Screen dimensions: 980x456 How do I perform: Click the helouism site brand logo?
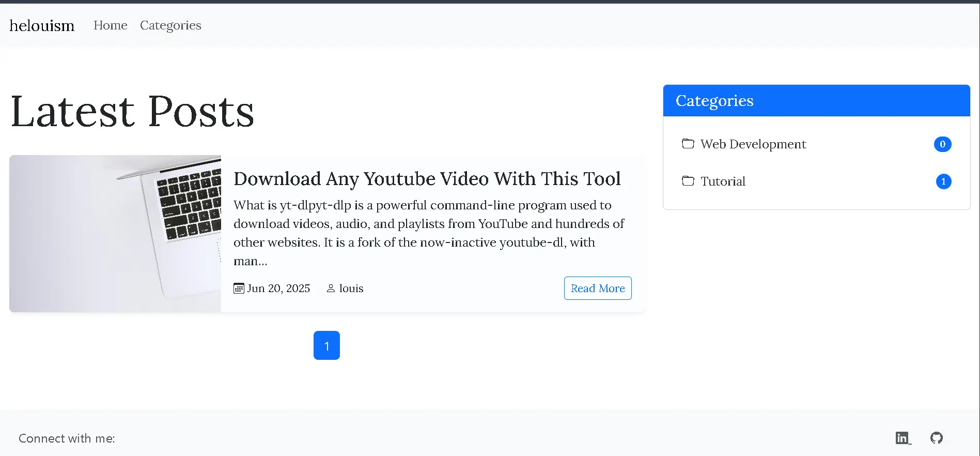(42, 25)
